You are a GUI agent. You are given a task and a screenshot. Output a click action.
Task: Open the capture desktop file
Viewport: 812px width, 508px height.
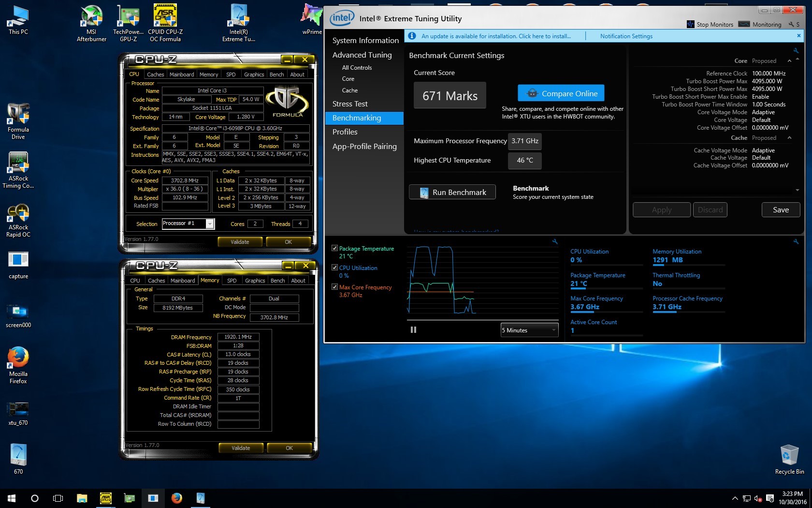pos(18,265)
